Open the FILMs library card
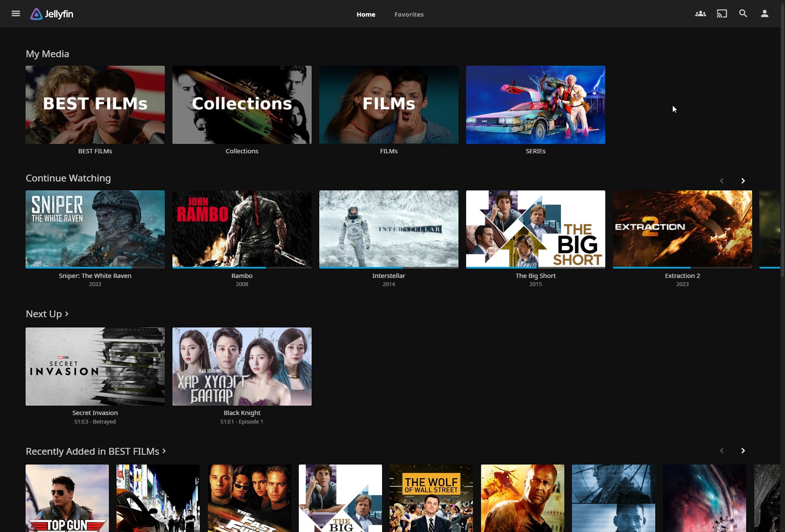This screenshot has height=532, width=785. coord(389,105)
